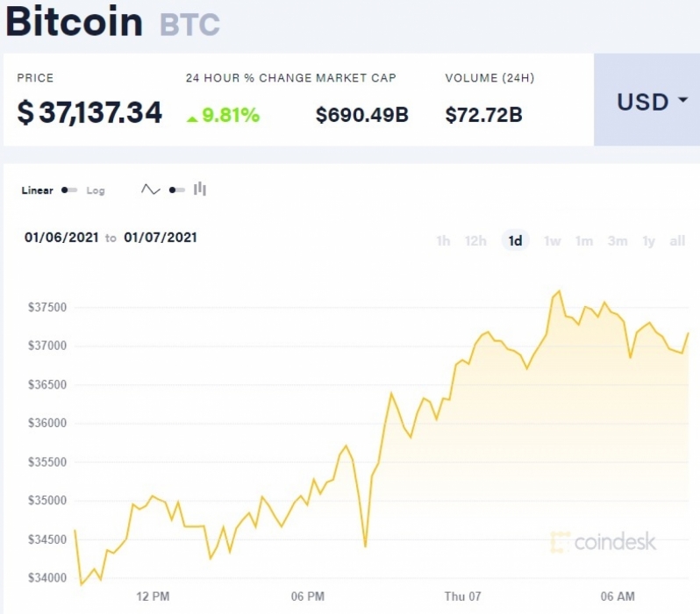The width and height of the screenshot is (700, 614).
Task: Open the USD currency dropdown
Action: point(646,100)
